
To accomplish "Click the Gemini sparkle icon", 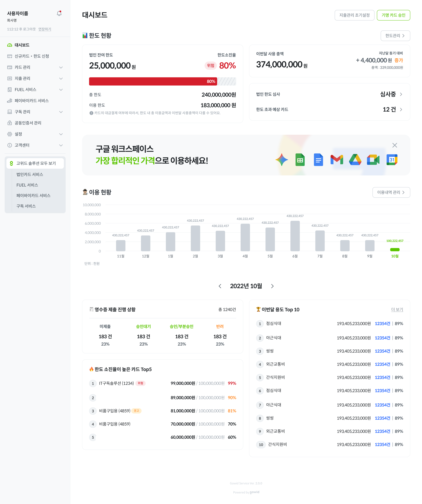I will coord(281,160).
